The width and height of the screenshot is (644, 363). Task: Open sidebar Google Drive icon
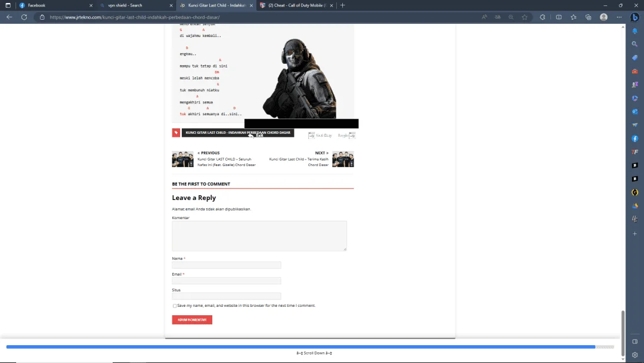[x=634, y=205]
